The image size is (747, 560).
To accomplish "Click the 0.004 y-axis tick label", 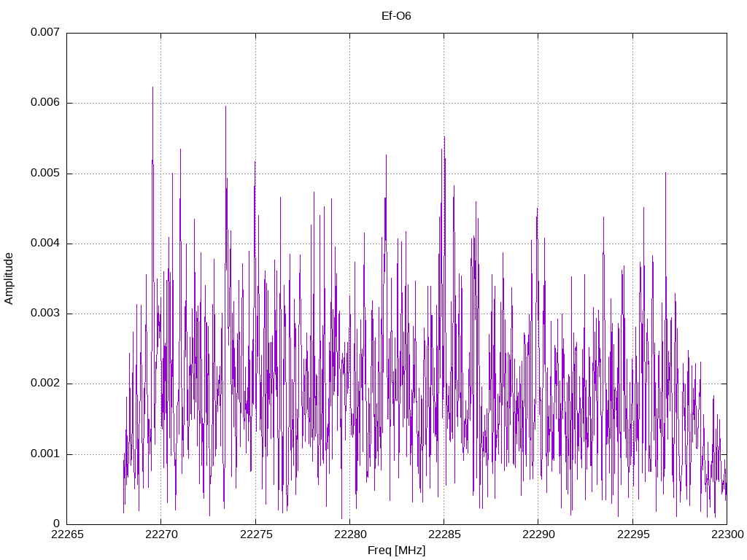I will (45, 243).
